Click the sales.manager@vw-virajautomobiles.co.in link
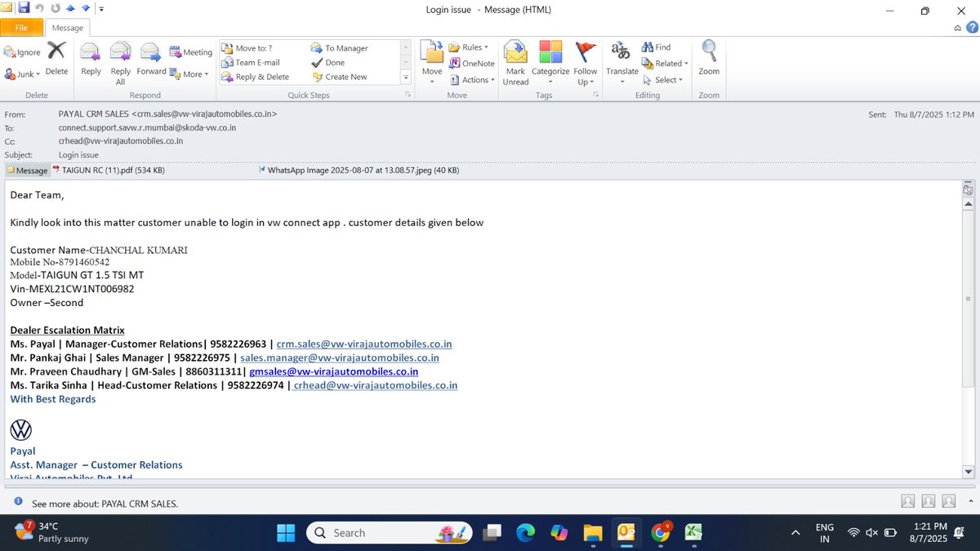The width and height of the screenshot is (980, 551). [340, 358]
